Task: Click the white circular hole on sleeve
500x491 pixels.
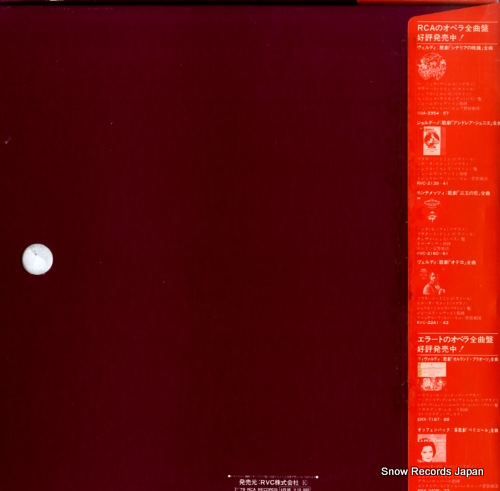Action: click(38, 259)
